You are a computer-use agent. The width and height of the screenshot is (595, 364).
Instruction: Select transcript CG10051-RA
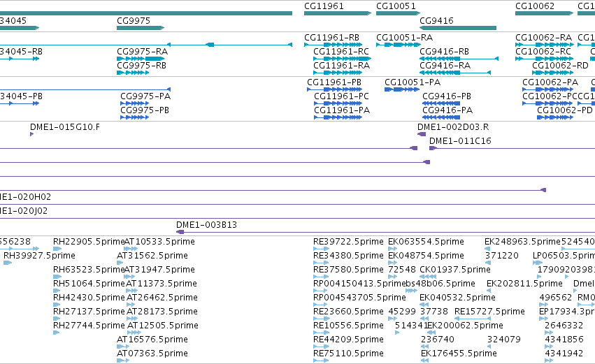coord(398,45)
